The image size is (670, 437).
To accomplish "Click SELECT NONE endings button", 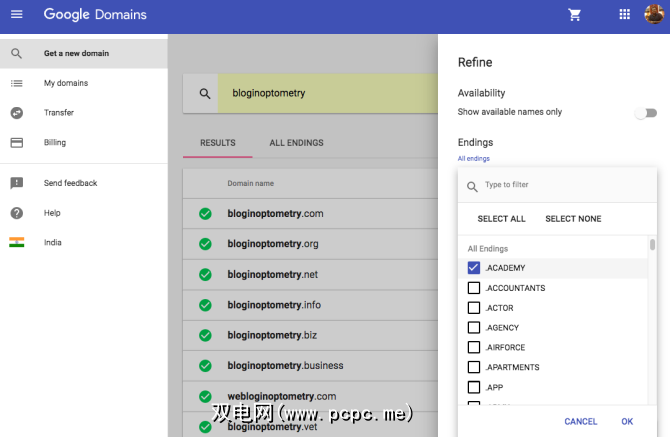I will [x=573, y=219].
